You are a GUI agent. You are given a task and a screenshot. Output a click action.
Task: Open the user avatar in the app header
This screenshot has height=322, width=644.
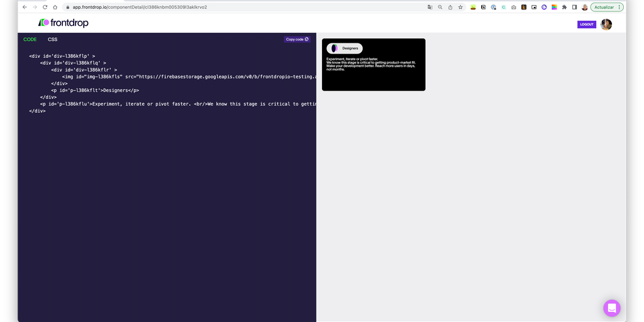[x=606, y=25]
